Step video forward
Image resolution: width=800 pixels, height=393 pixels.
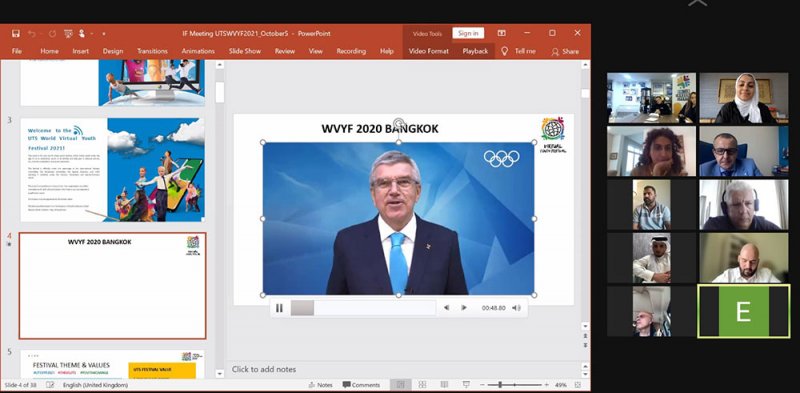(x=464, y=308)
